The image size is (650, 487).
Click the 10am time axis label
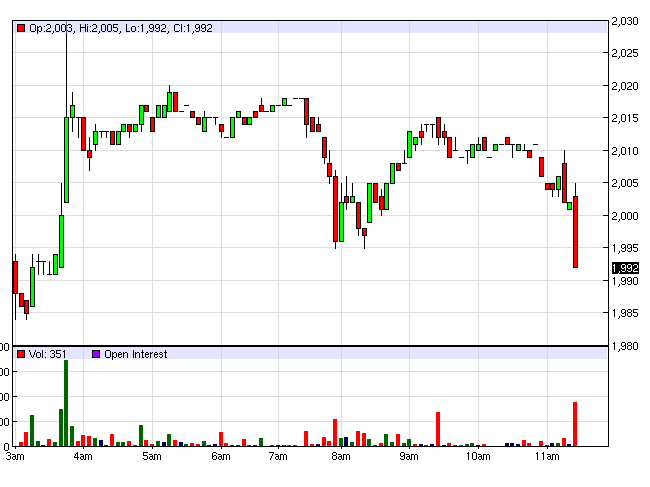478,457
